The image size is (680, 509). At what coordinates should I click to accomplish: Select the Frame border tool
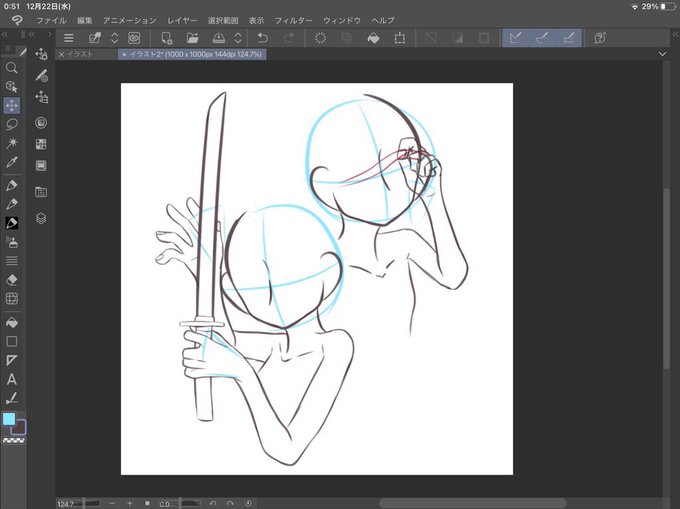point(12,360)
